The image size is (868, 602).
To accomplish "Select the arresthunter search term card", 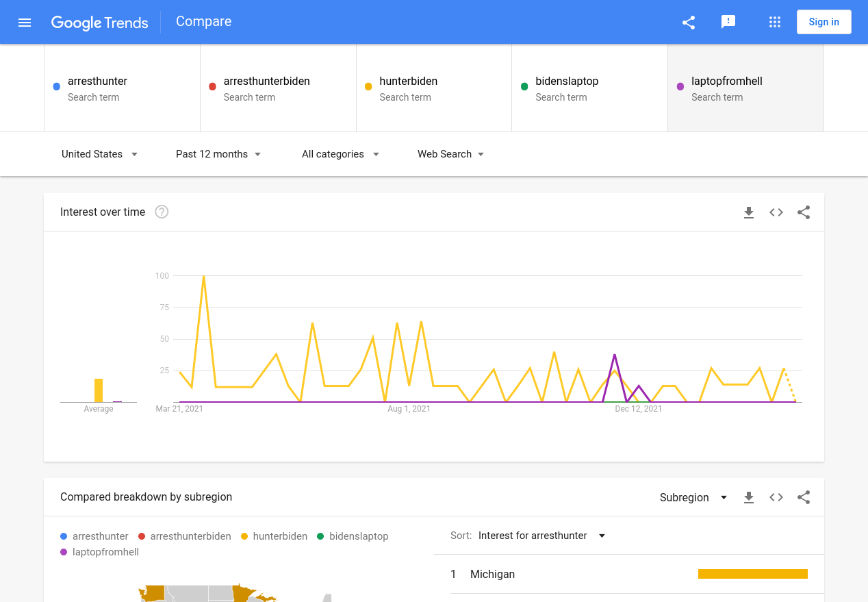I will [122, 88].
